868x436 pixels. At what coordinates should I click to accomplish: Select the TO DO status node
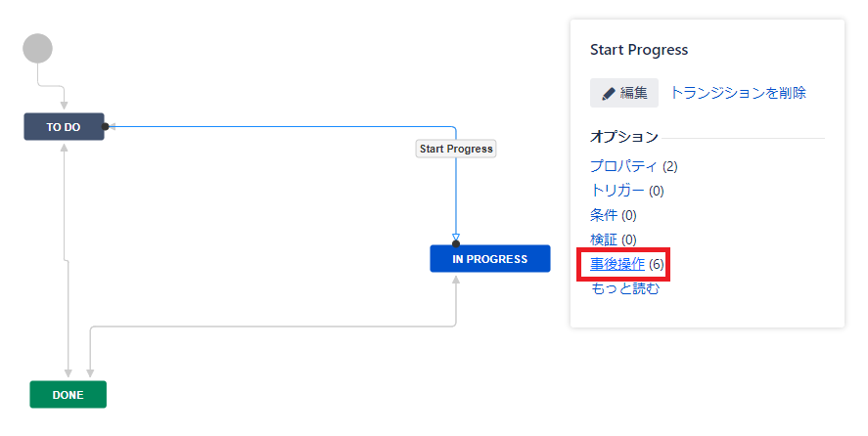click(64, 127)
